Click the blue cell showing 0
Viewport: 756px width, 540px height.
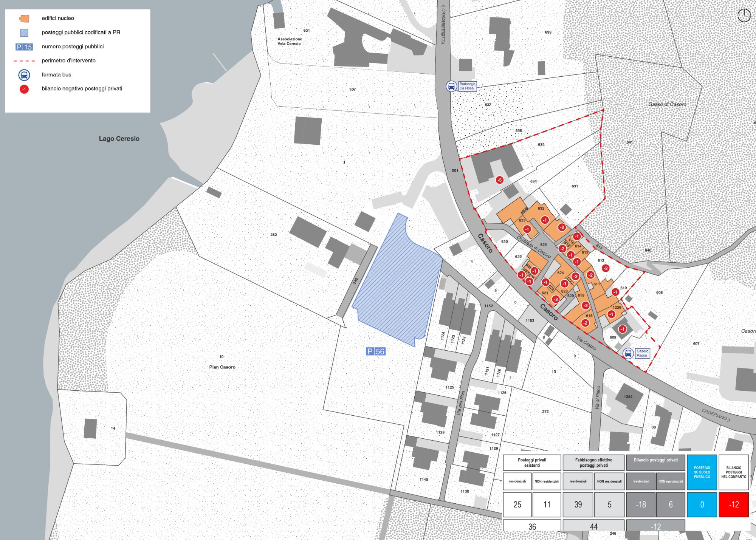pyautogui.click(x=702, y=504)
